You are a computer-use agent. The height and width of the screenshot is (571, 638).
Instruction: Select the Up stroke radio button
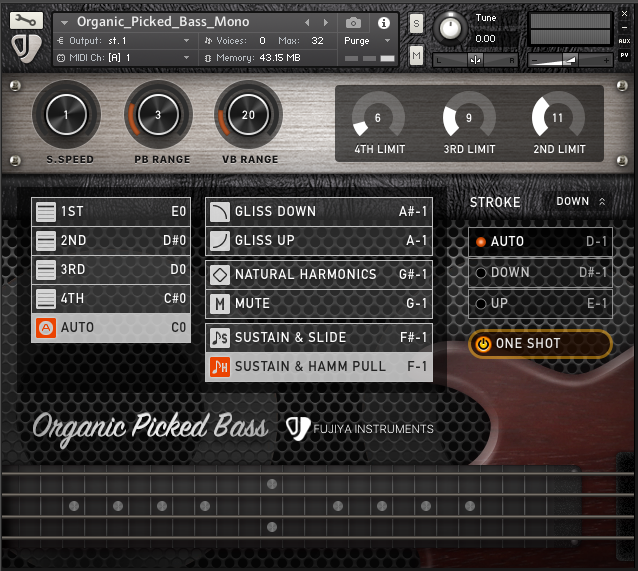481,304
